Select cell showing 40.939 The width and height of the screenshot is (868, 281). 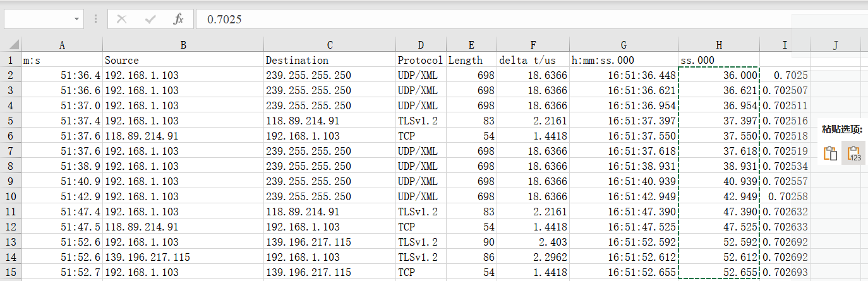(x=719, y=181)
